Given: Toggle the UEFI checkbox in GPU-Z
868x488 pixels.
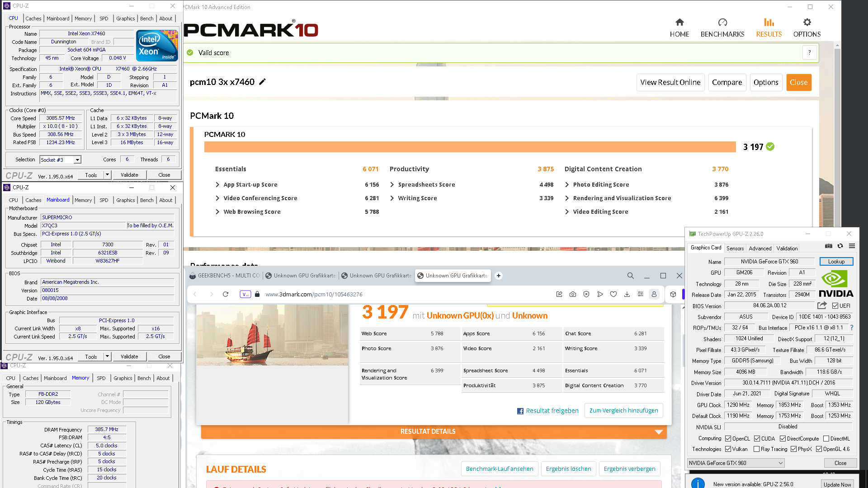Looking at the screenshot, I should coord(835,306).
